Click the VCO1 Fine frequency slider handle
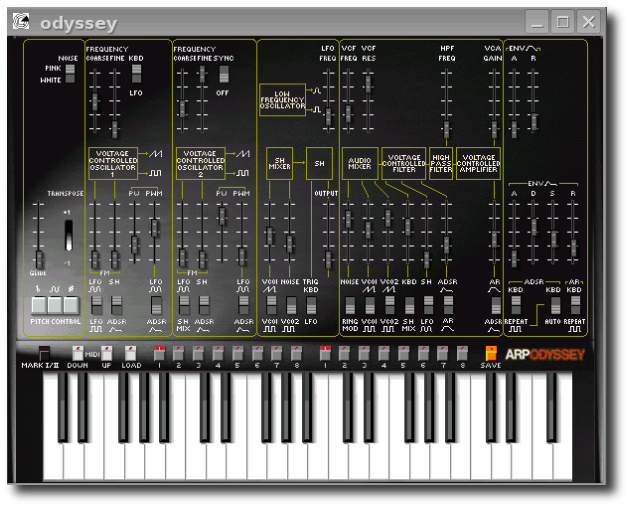The image size is (630, 508). pos(115,129)
